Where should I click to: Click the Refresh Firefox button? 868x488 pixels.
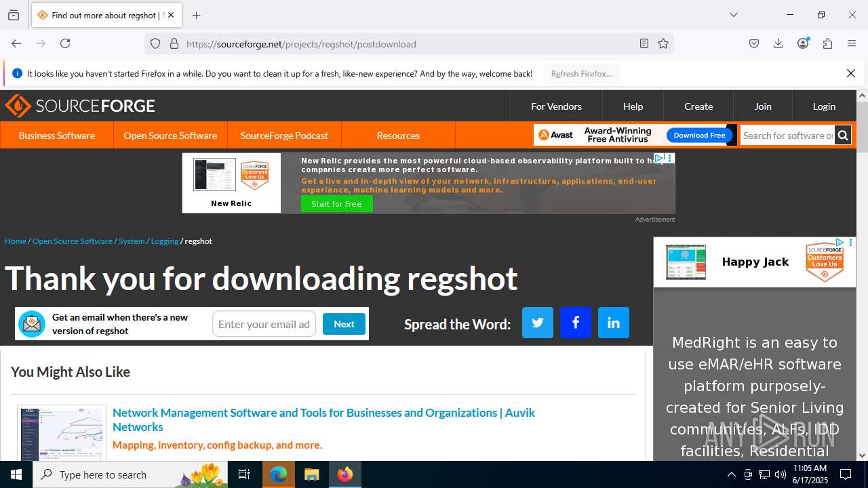pos(582,73)
